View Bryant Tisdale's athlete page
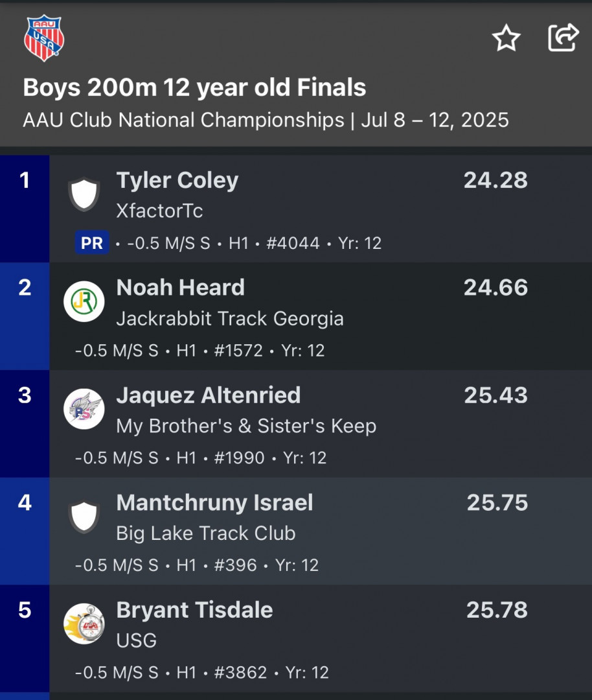This screenshot has height=700, width=592. tap(194, 611)
